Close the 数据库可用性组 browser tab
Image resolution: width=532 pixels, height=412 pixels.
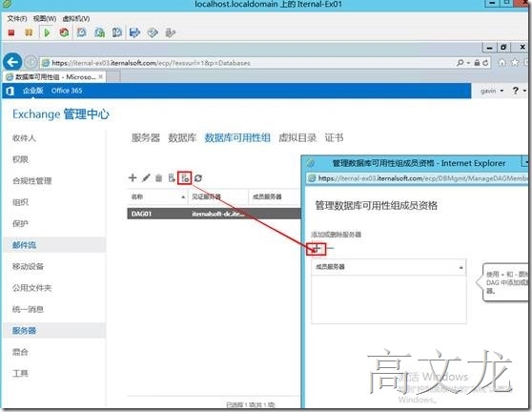click(x=100, y=77)
